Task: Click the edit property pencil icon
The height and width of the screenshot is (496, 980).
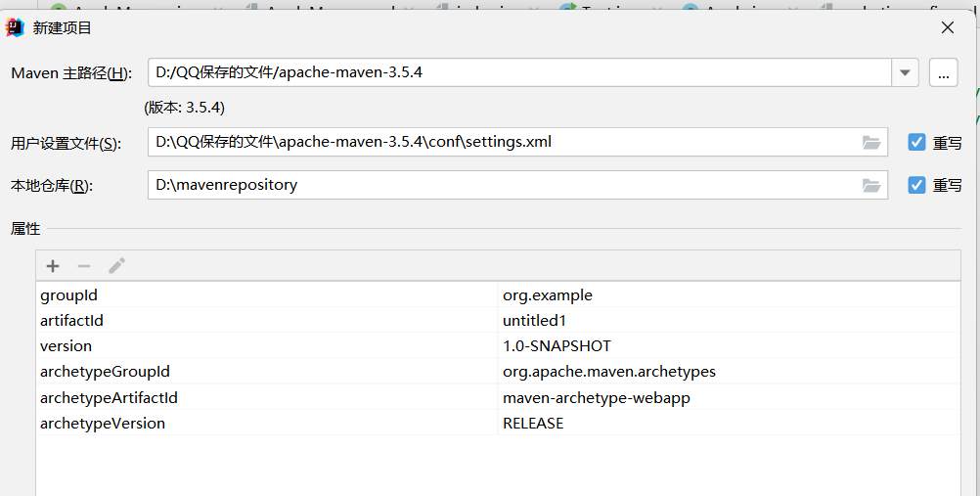Action: [116, 266]
